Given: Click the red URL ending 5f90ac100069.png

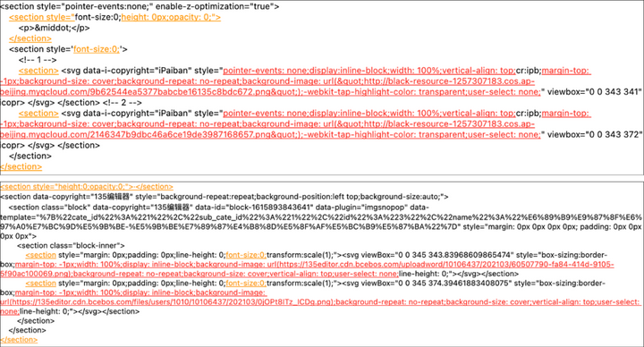Looking at the screenshot, I should pos(307,269).
